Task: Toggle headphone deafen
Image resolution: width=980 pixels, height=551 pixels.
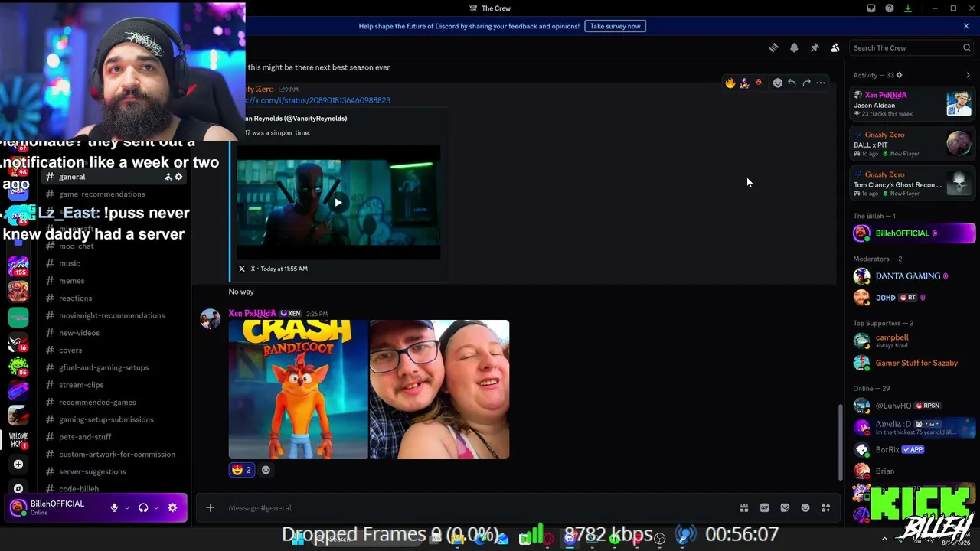Action: (x=143, y=507)
